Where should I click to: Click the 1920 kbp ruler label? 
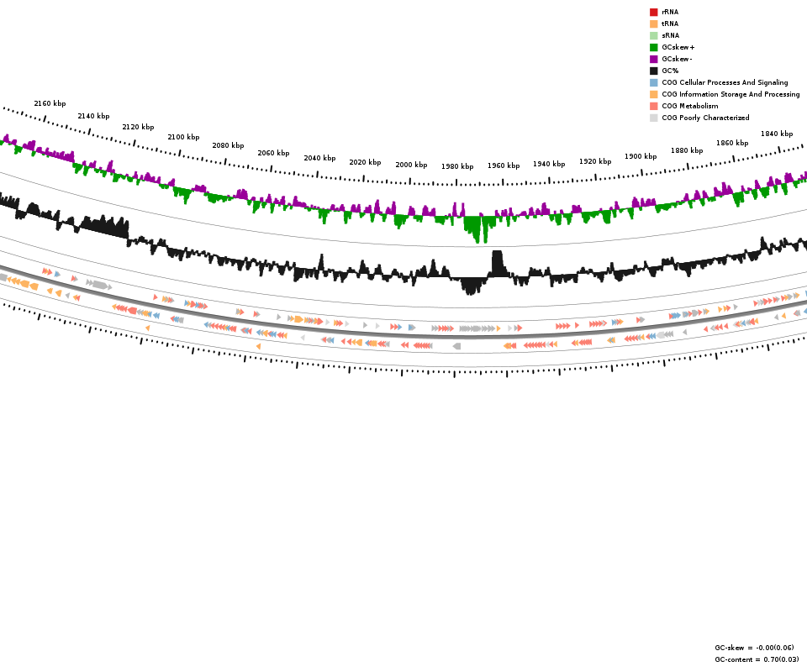coord(595,161)
